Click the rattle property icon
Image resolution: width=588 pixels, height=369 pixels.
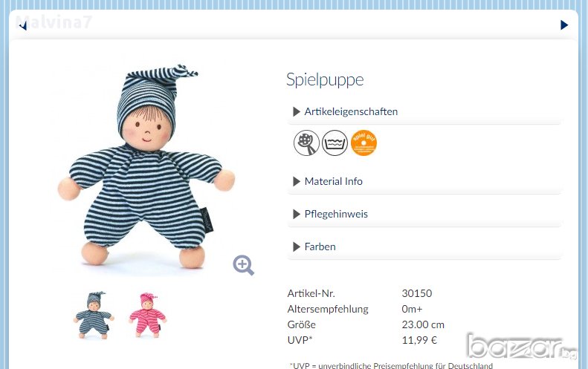coord(306,143)
